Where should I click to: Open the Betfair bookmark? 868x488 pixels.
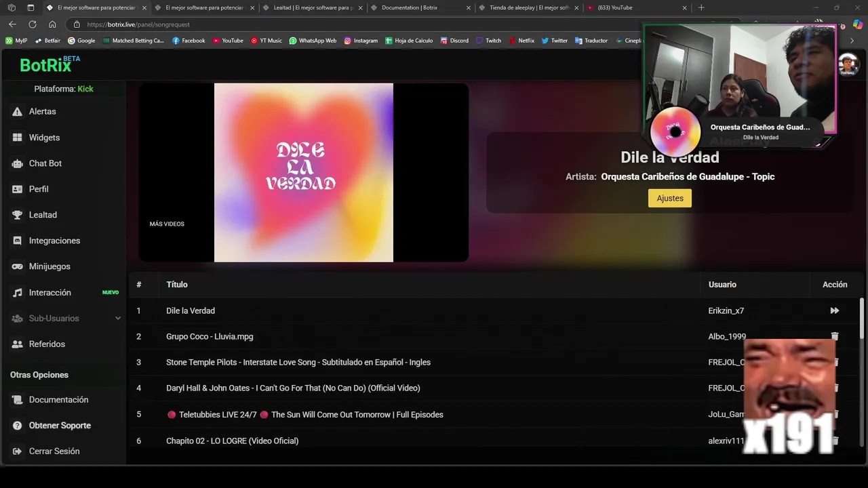click(47, 41)
